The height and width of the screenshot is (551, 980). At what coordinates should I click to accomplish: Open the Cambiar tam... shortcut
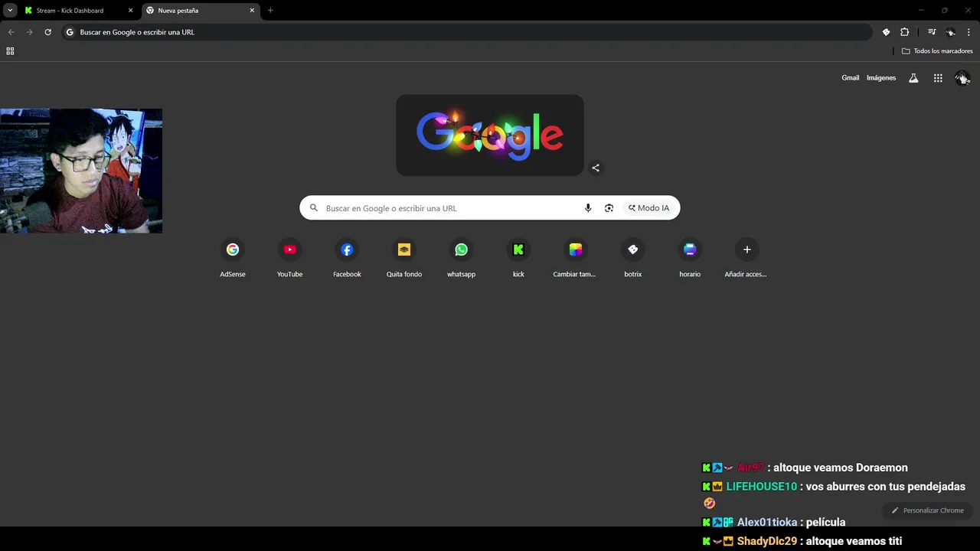[x=575, y=259]
